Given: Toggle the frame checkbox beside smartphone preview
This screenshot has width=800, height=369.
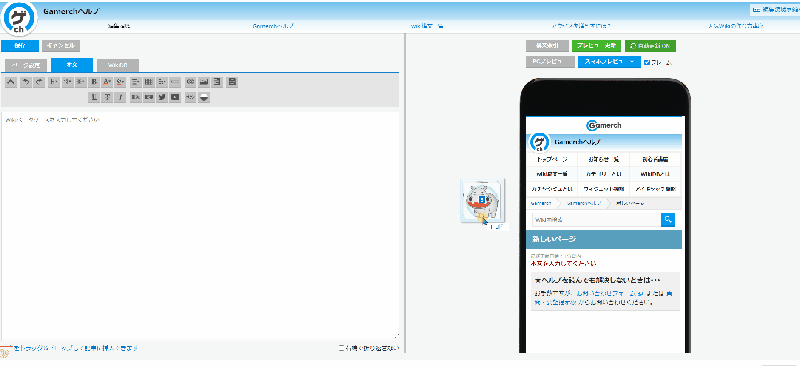Looking at the screenshot, I should click(647, 62).
